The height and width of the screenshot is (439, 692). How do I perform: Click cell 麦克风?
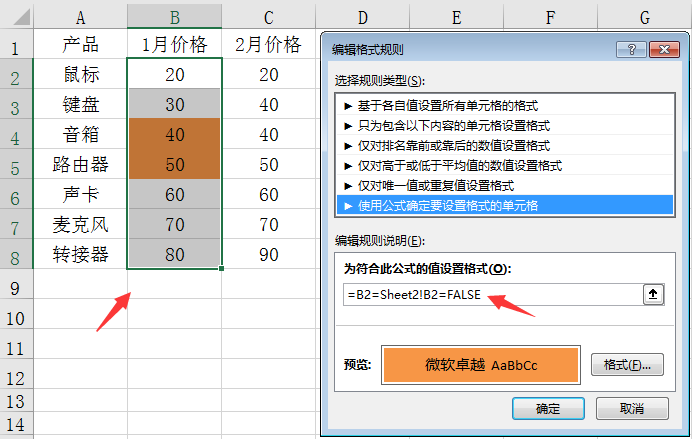pos(80,224)
